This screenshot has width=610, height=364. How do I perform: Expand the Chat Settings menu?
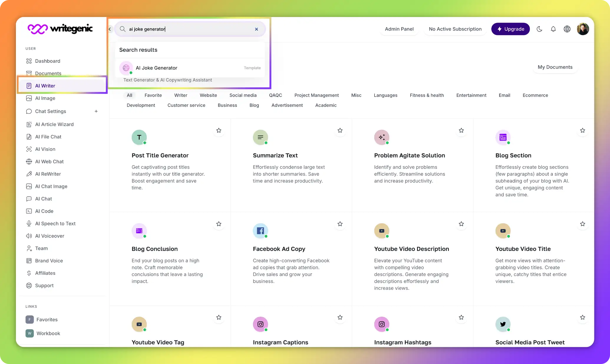96,111
